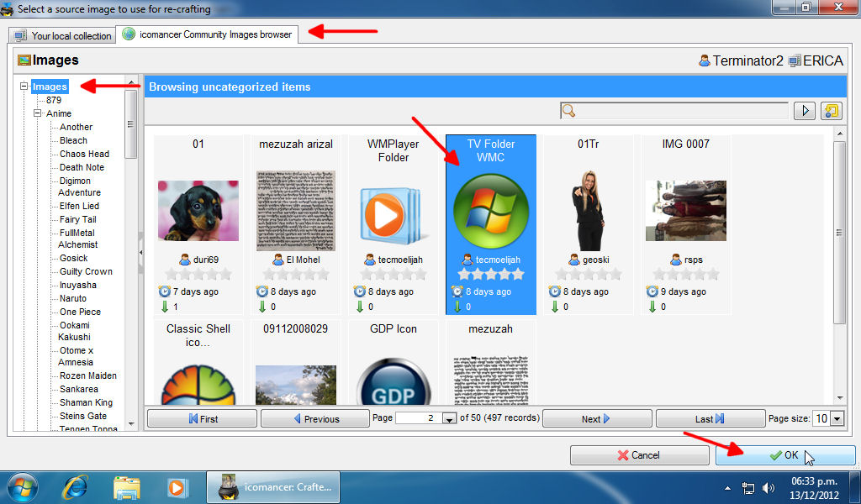Confirm with the OK button
The height and width of the screenshot is (504, 861).
(x=784, y=455)
